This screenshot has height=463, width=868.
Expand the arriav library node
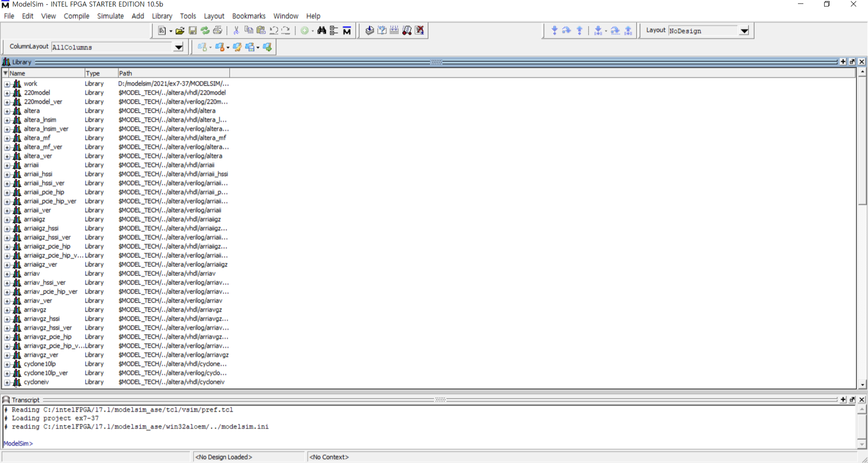click(7, 274)
